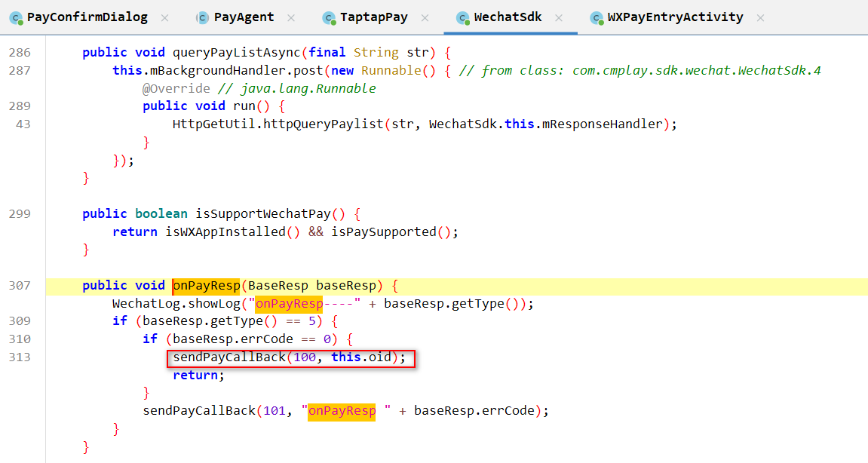Image resolution: width=868 pixels, height=463 pixels.
Task: Switch to the PayConfirmDialog tab
Action: 87,17
